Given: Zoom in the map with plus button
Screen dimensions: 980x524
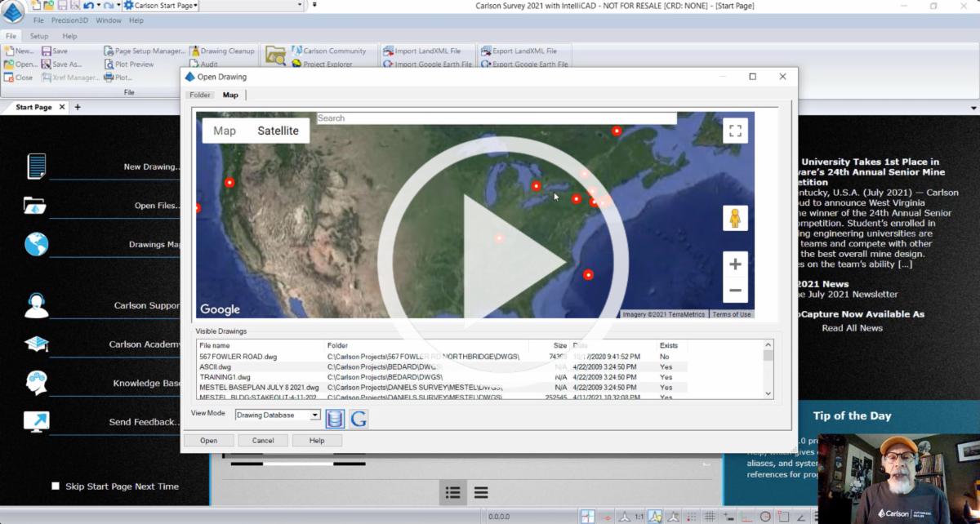Looking at the screenshot, I should 735,264.
